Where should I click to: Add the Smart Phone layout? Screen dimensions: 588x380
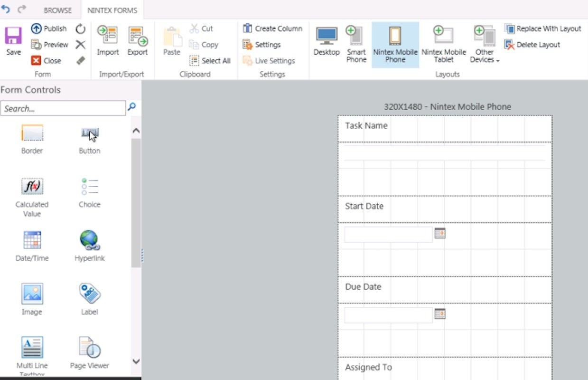pyautogui.click(x=356, y=45)
